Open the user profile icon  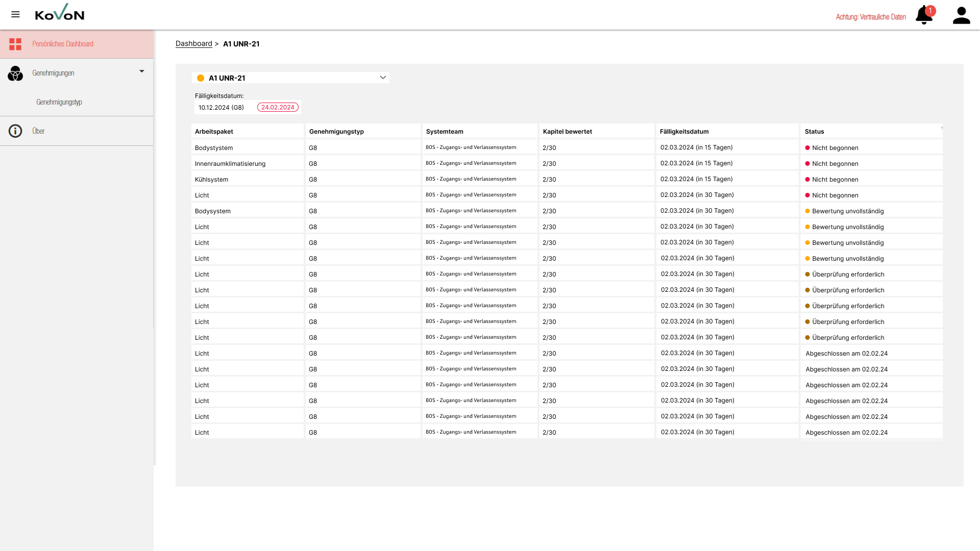coord(961,15)
